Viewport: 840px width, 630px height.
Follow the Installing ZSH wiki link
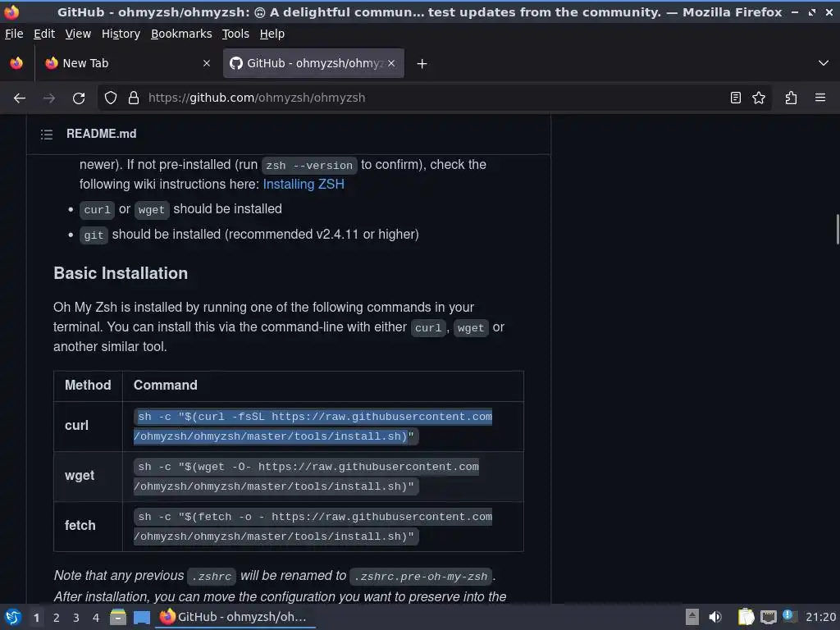pyautogui.click(x=304, y=185)
